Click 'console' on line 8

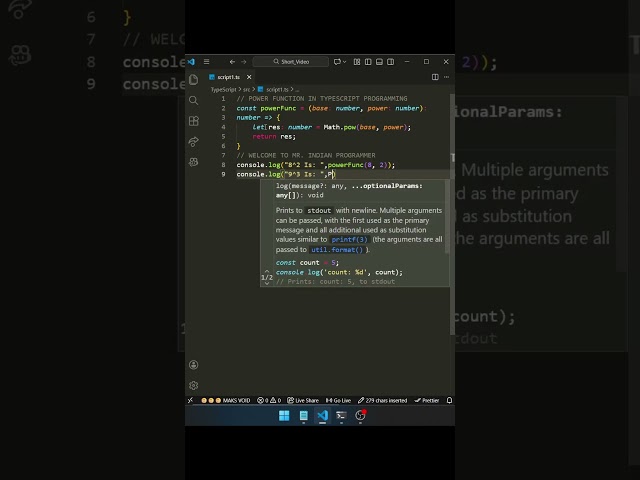click(x=250, y=165)
